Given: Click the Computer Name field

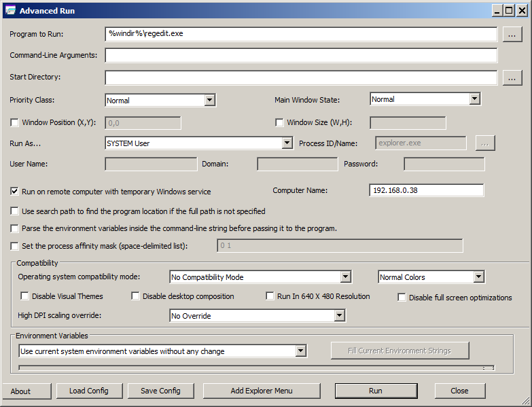Looking at the screenshot, I should 427,190.
